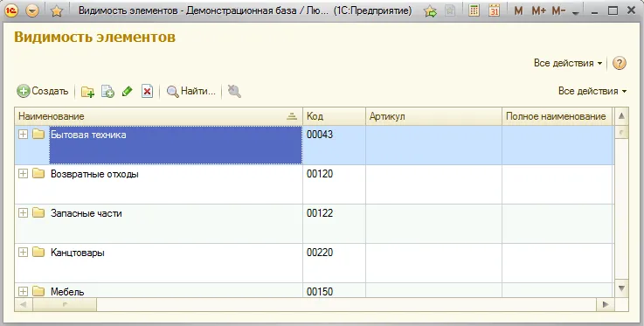Open the small title bar options arrow
The height and width of the screenshot is (326, 644).
(576, 13)
